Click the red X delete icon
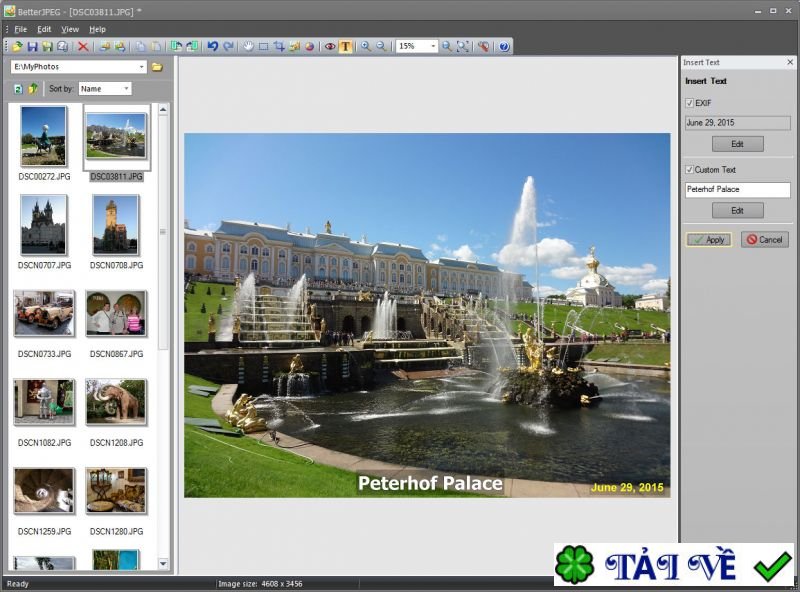The width and height of the screenshot is (800, 592). (x=83, y=46)
